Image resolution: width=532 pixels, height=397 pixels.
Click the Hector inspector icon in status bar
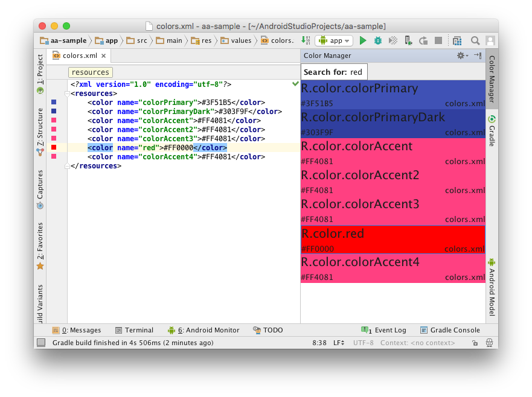click(x=489, y=343)
